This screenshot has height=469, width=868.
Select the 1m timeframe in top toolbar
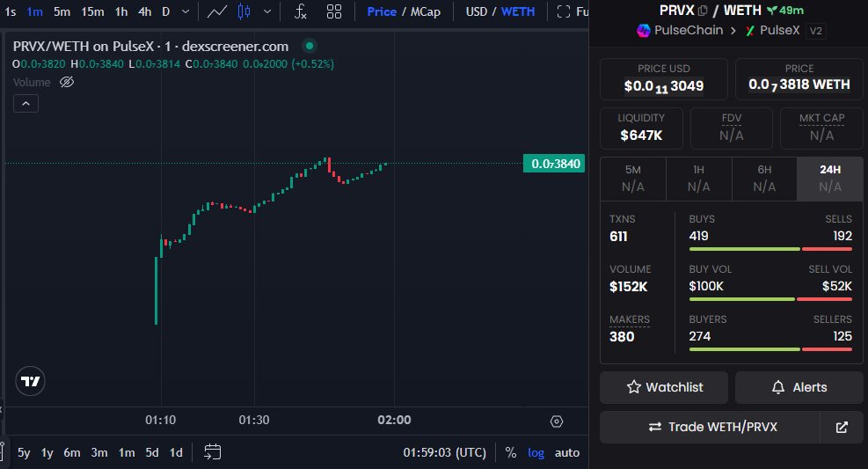point(34,11)
